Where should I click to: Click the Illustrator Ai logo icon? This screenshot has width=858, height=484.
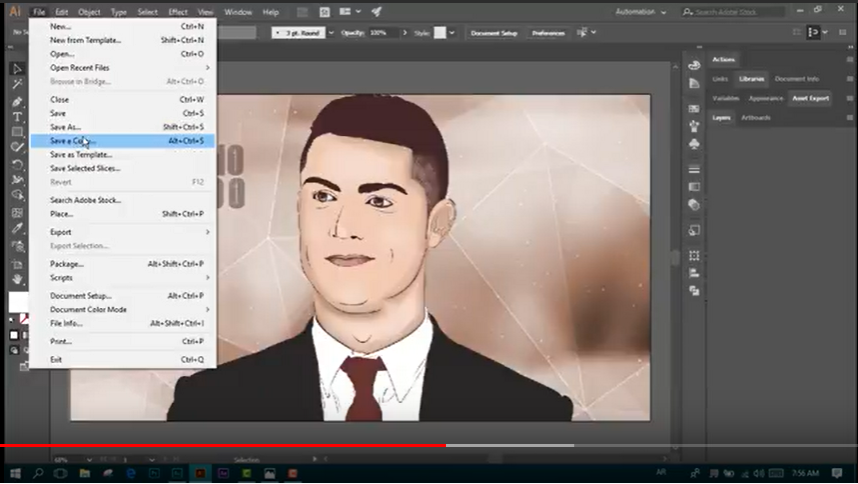(x=15, y=11)
